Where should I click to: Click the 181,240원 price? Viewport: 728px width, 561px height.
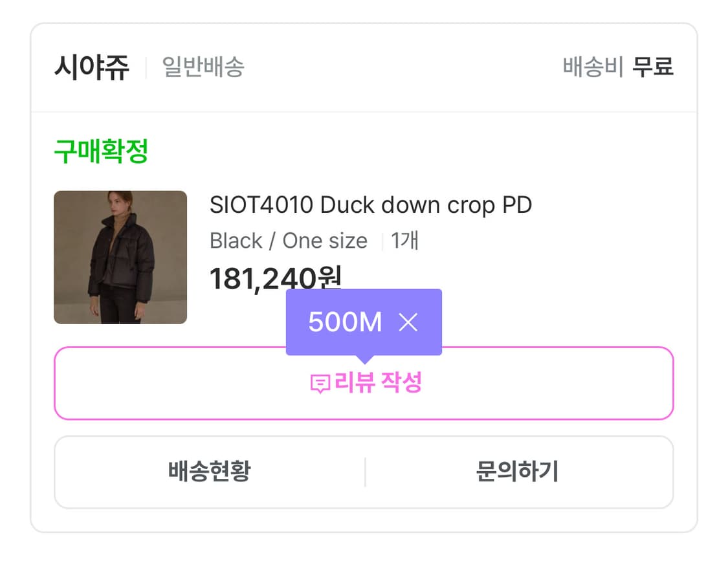[x=275, y=279]
